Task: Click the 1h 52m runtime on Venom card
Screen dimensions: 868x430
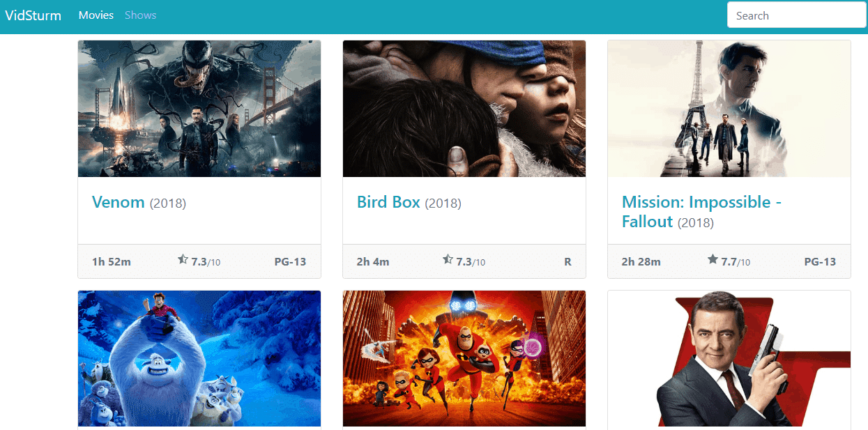Action: [x=112, y=262]
